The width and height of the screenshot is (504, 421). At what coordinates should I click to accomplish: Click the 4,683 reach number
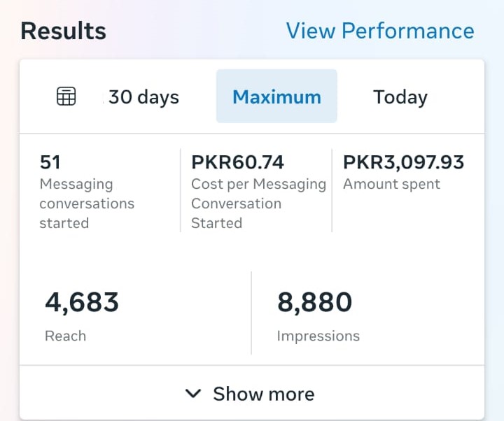point(82,303)
